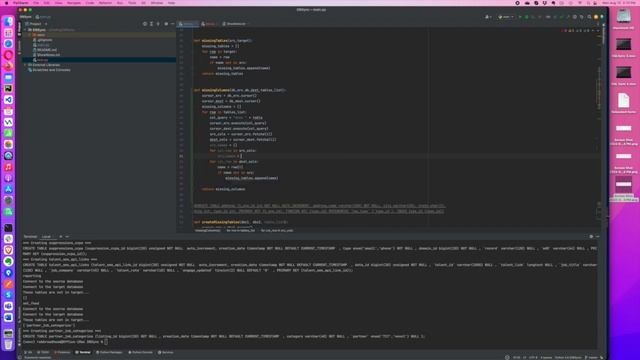This screenshot has width=640, height=360.
Task: Open the Services tool window button
Action: (166, 352)
